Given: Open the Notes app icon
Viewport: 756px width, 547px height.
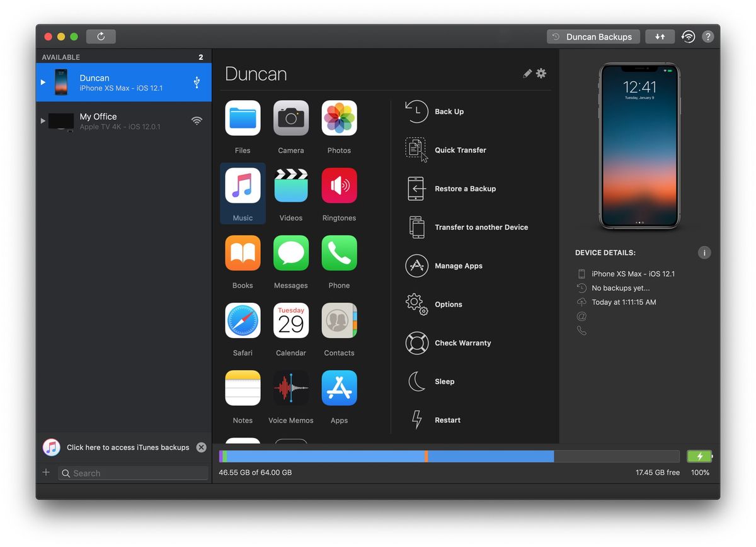Looking at the screenshot, I should click(243, 388).
